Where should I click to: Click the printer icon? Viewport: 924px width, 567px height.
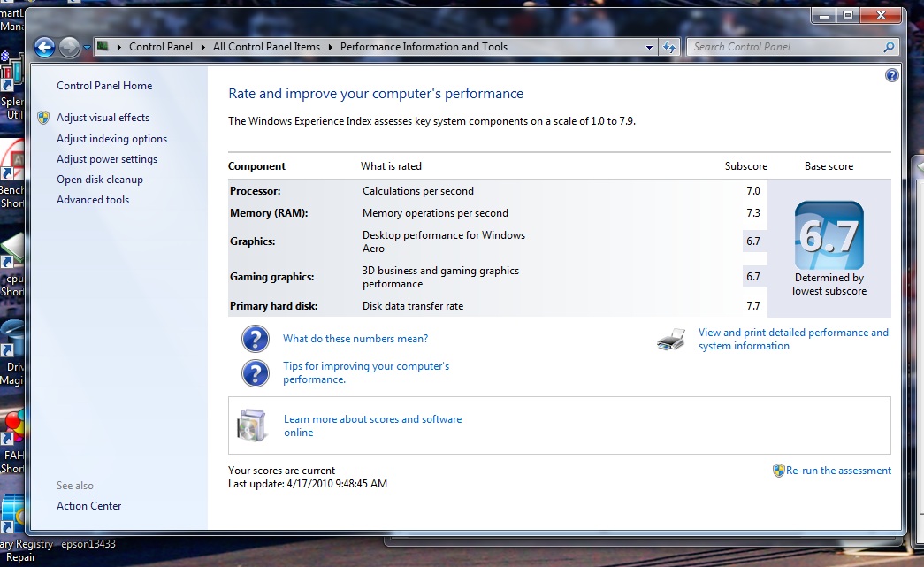tap(671, 340)
